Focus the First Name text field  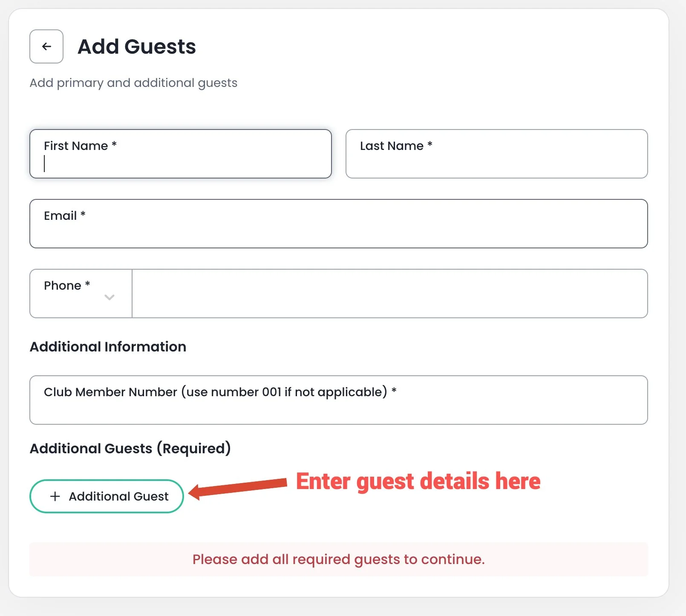(181, 154)
